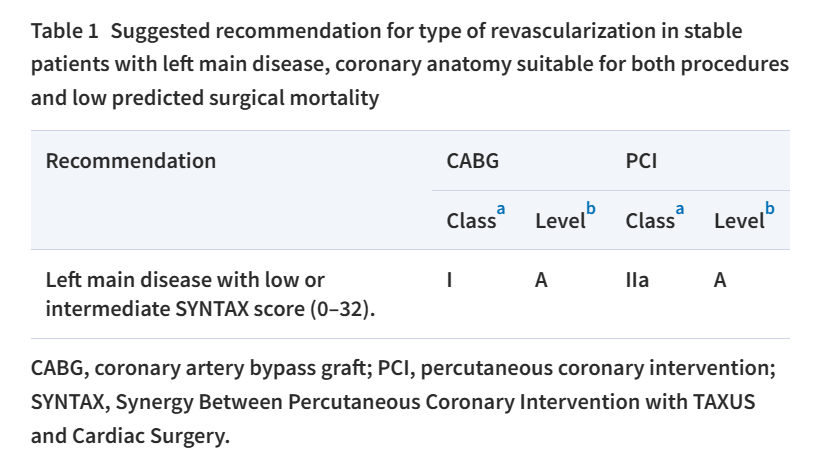Click the CABG 'Level' subheader text

(x=560, y=221)
